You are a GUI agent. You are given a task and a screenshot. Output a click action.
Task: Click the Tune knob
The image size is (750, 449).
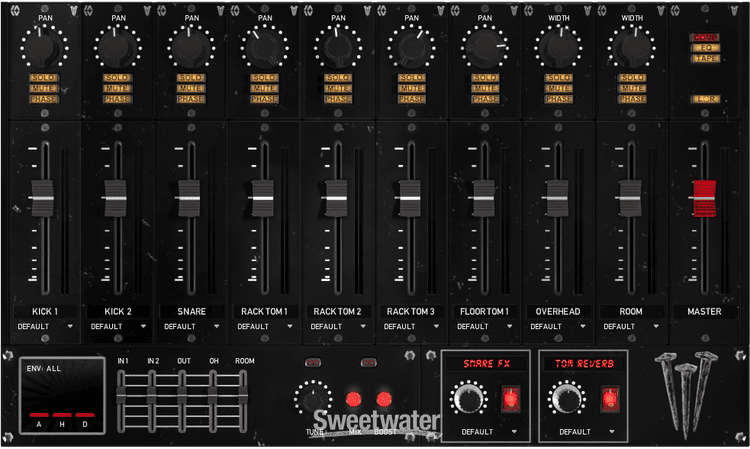pyautogui.click(x=313, y=401)
